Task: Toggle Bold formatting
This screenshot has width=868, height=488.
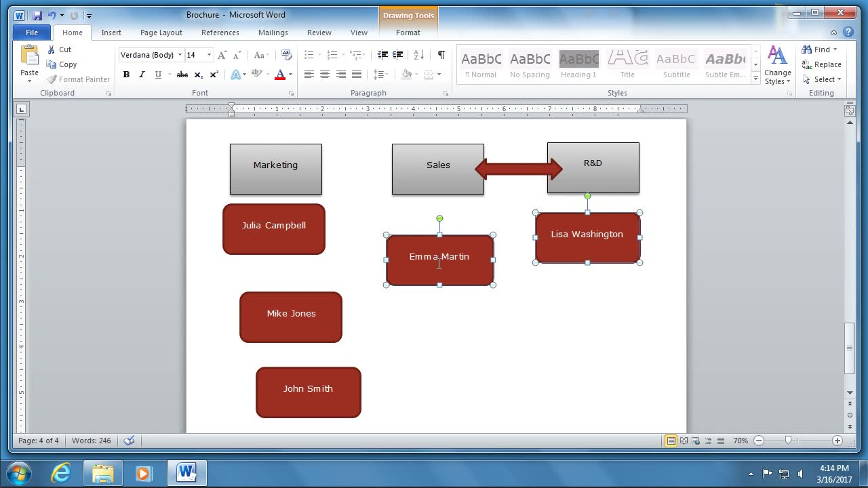Action: tap(126, 75)
